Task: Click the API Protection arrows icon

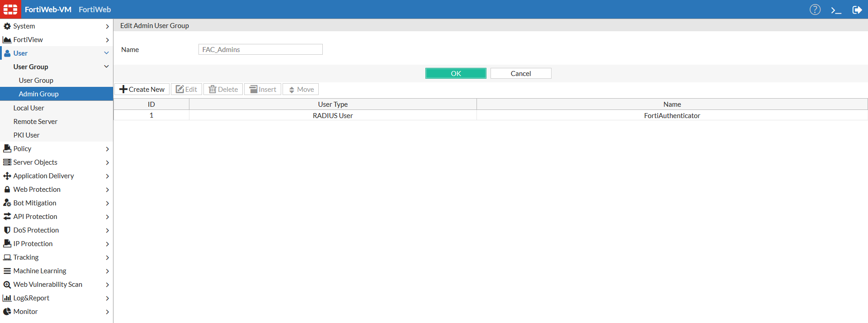Action: 7,216
